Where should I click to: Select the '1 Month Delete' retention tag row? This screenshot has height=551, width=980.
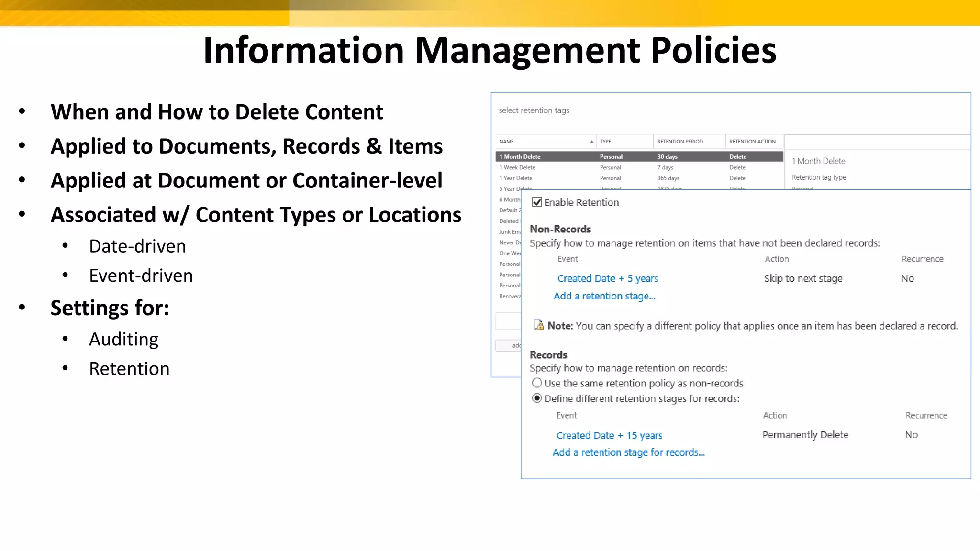coord(639,156)
